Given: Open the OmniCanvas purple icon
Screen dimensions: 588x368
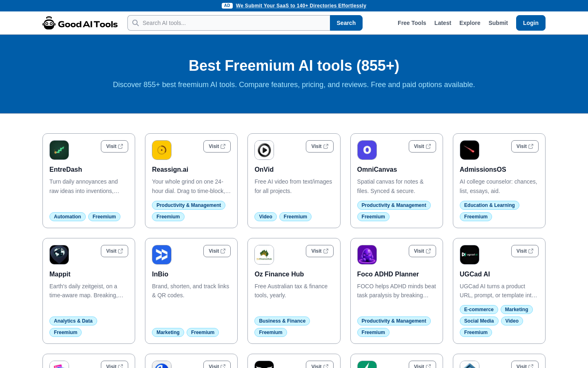Looking at the screenshot, I should (x=367, y=150).
